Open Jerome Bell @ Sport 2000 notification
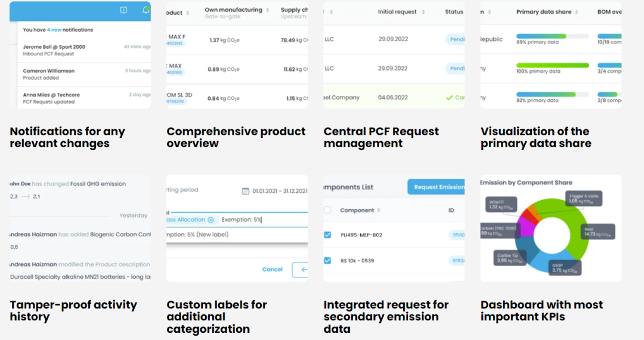This screenshot has height=340, width=644. [x=84, y=50]
